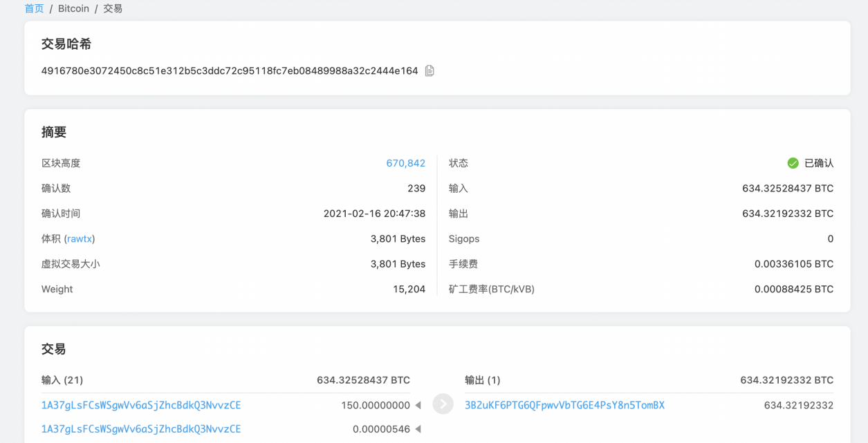
Task: Click the 输出 (1) column header
Action: pos(482,379)
